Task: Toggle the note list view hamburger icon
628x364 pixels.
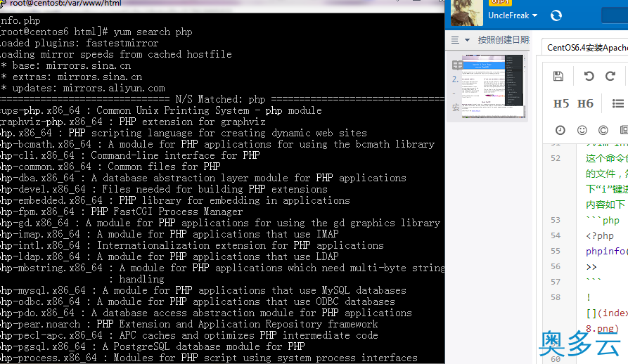Action: point(455,40)
